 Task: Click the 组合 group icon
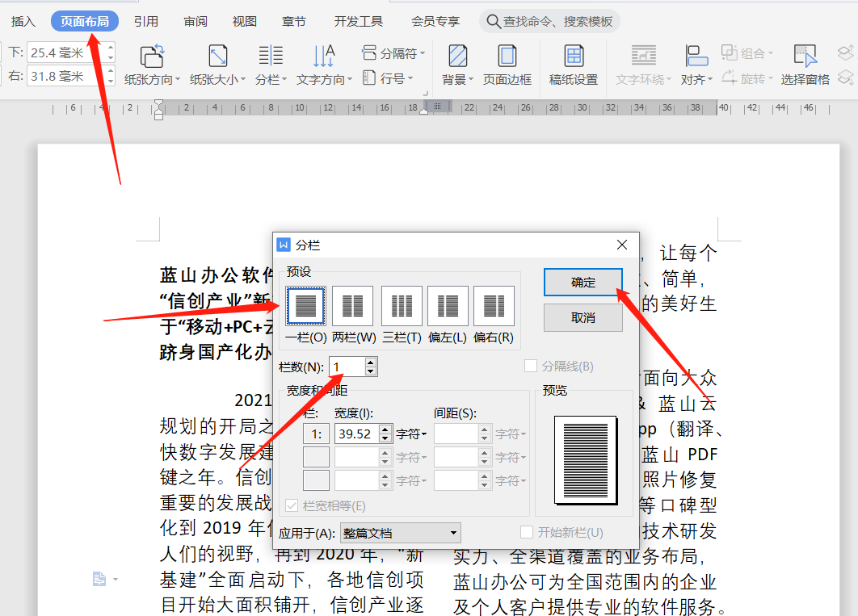point(730,52)
